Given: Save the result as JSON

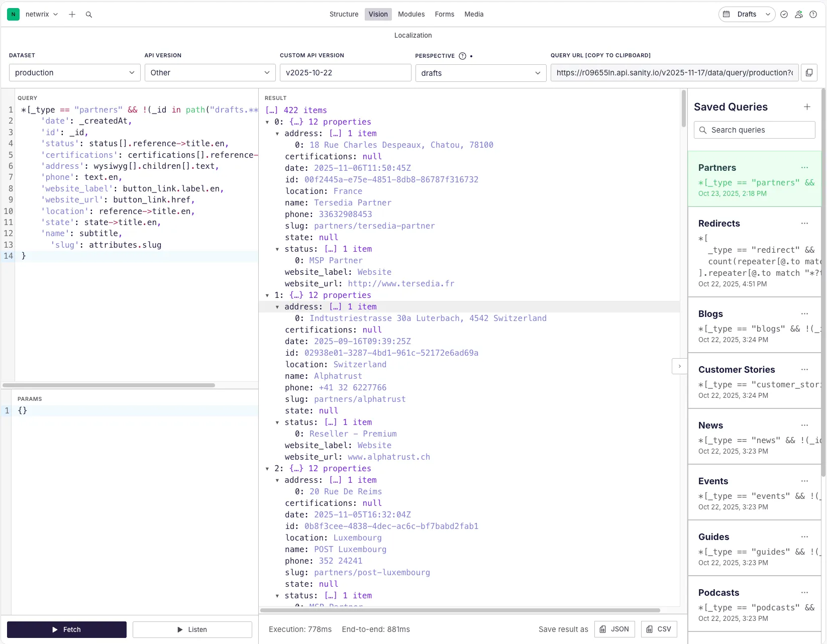Looking at the screenshot, I should click(614, 629).
